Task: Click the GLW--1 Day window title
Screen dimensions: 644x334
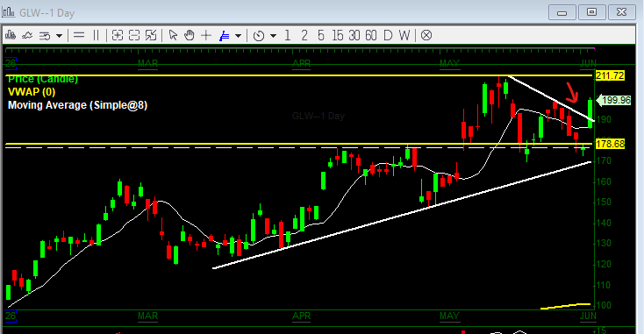Action: (x=47, y=13)
